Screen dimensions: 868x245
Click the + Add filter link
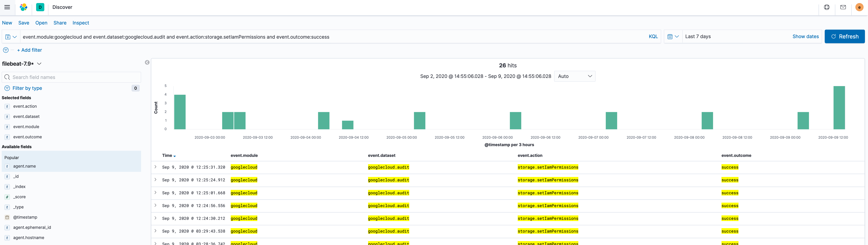pyautogui.click(x=30, y=50)
